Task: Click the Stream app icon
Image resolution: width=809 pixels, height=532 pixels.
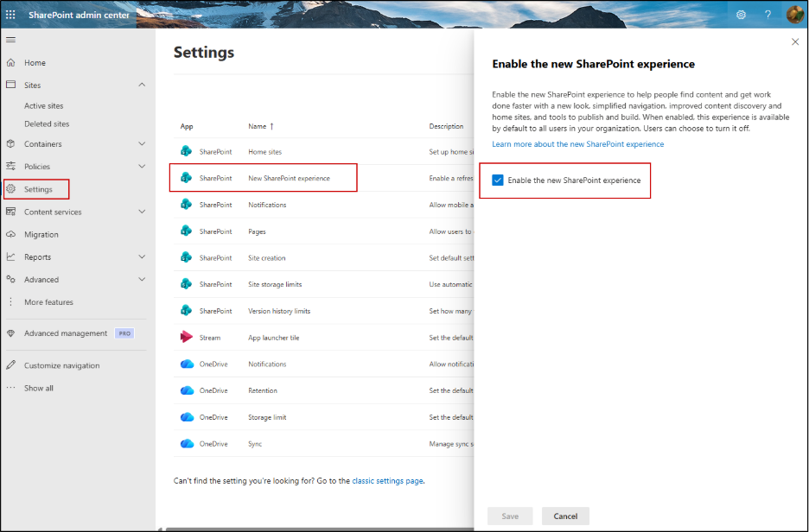Action: (x=186, y=338)
